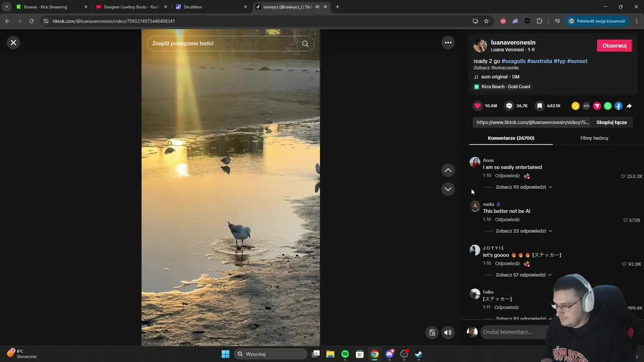Click the Obserwuj follow button
The image size is (644, 362).
click(x=614, y=46)
